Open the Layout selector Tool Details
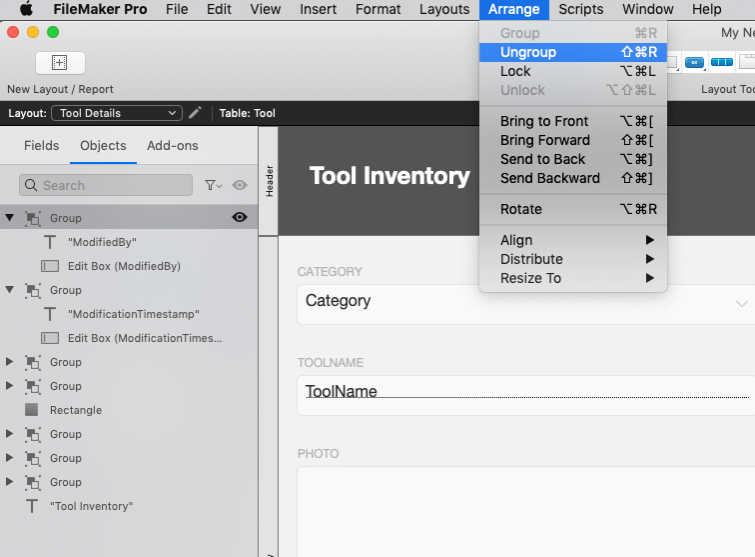The image size is (755, 557). [117, 113]
